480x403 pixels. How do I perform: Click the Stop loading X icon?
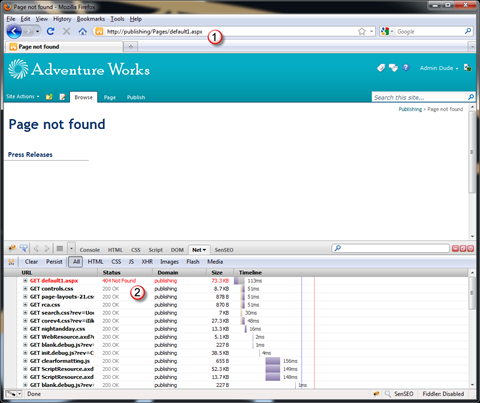(x=67, y=31)
